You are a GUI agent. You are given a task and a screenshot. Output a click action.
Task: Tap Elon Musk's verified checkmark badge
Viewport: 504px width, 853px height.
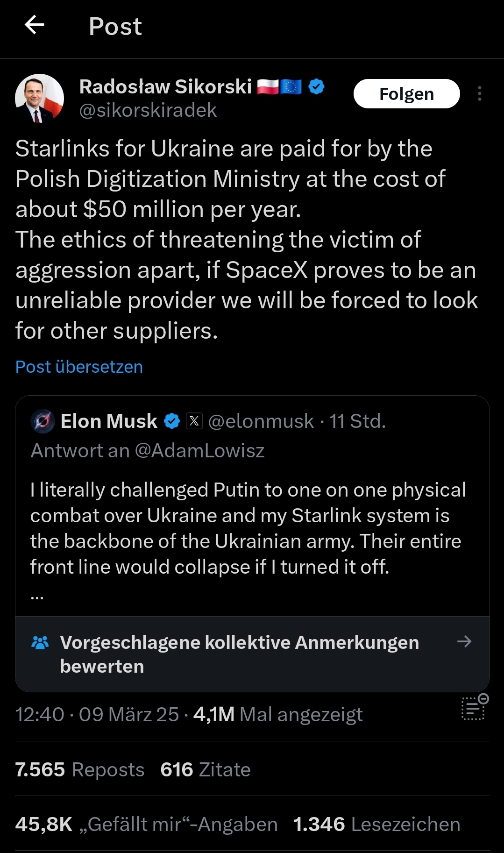click(x=172, y=421)
